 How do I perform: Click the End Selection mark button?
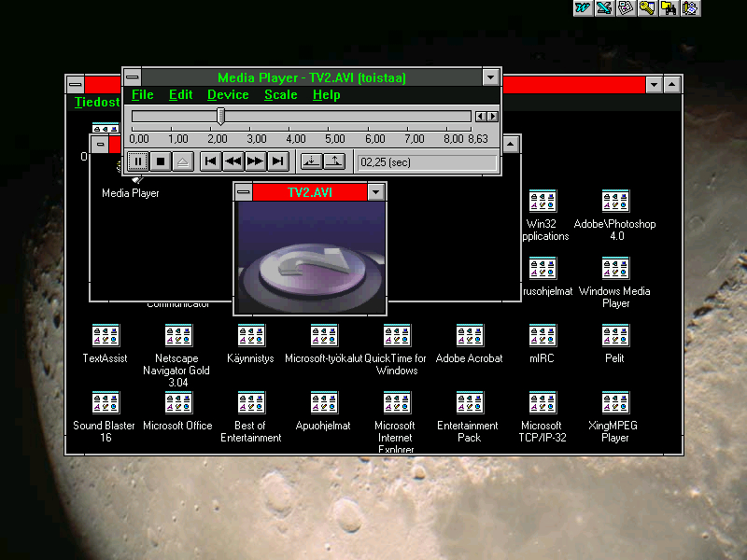click(x=333, y=161)
